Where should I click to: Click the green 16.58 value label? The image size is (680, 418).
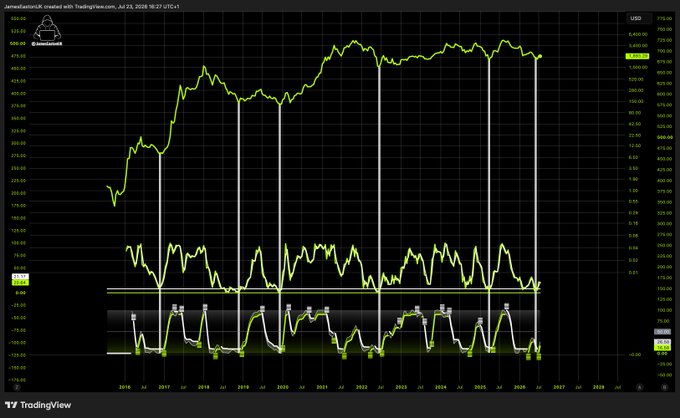(x=662, y=348)
